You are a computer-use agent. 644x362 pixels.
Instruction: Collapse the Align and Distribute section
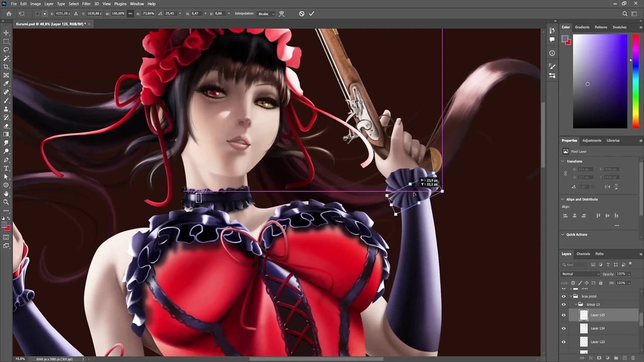point(563,199)
